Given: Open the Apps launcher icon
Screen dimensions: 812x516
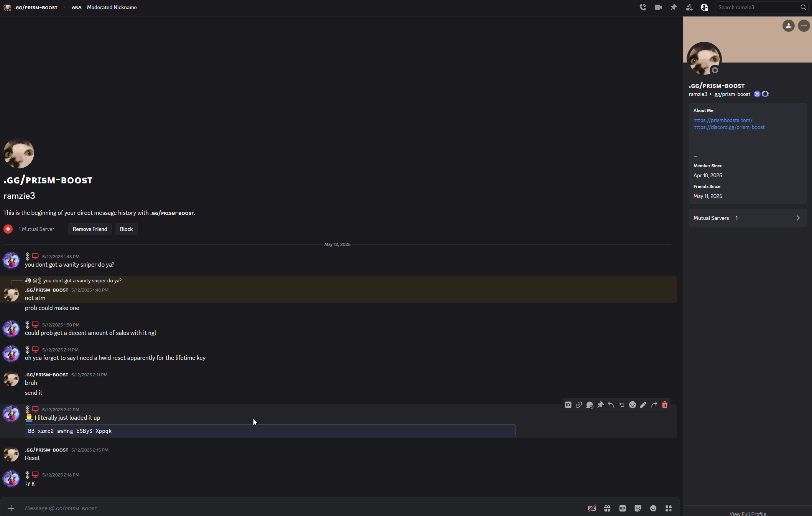Looking at the screenshot, I should 669,508.
